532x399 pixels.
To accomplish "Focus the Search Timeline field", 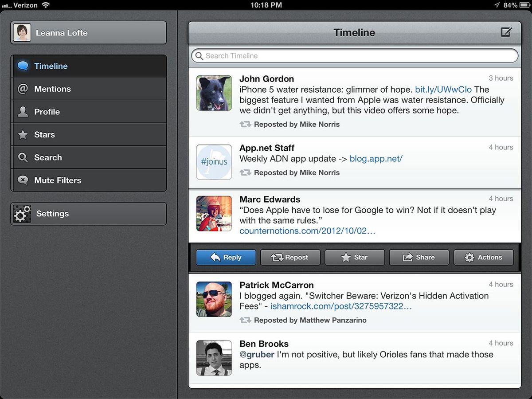I will [355, 56].
